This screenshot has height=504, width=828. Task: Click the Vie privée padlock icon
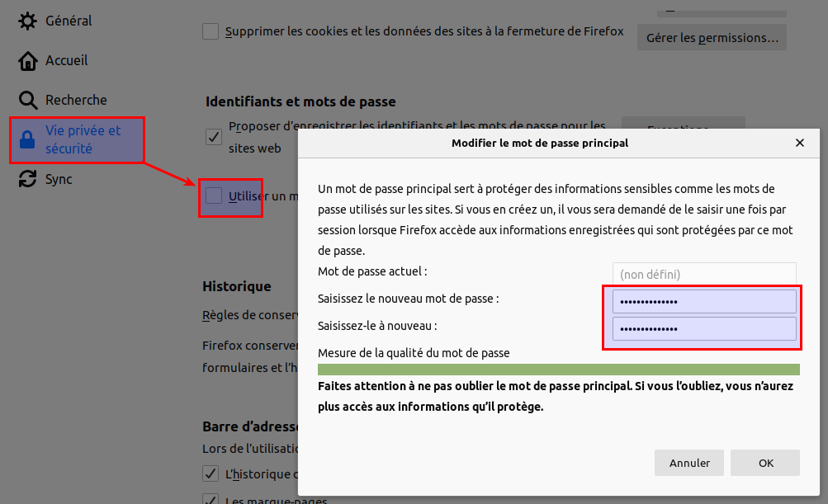(x=28, y=139)
